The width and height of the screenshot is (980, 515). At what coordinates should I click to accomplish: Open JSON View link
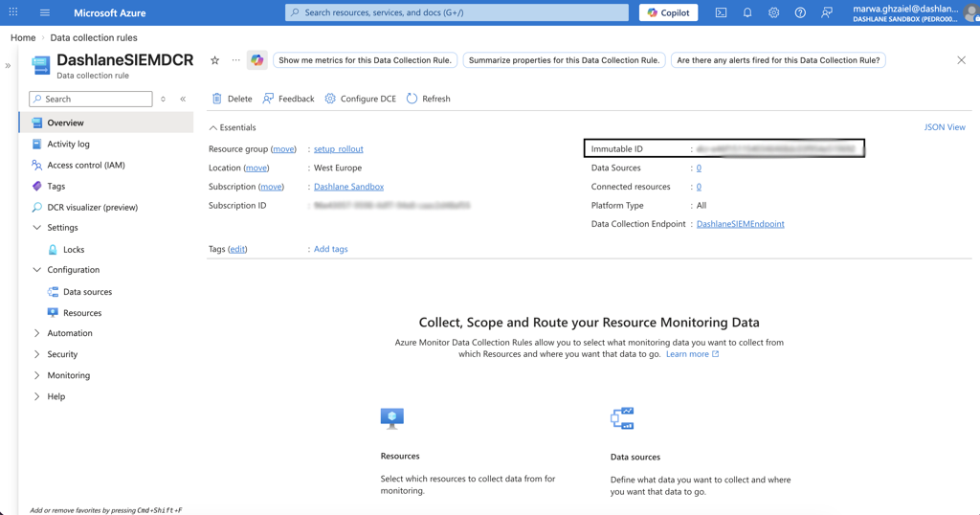click(x=945, y=127)
